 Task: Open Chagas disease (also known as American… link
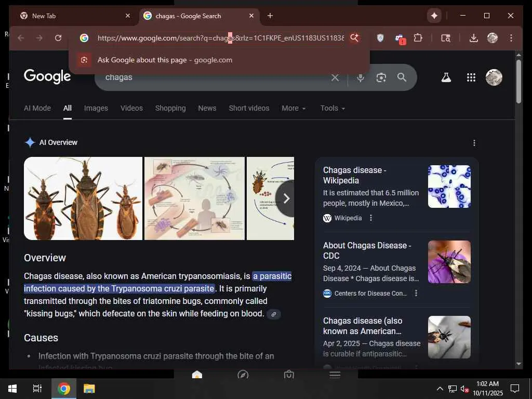tap(363, 326)
